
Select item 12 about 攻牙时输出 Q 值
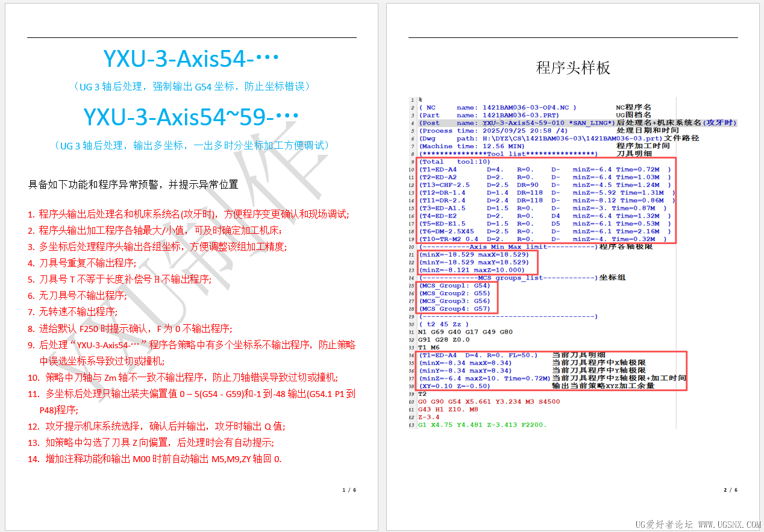coord(157,427)
